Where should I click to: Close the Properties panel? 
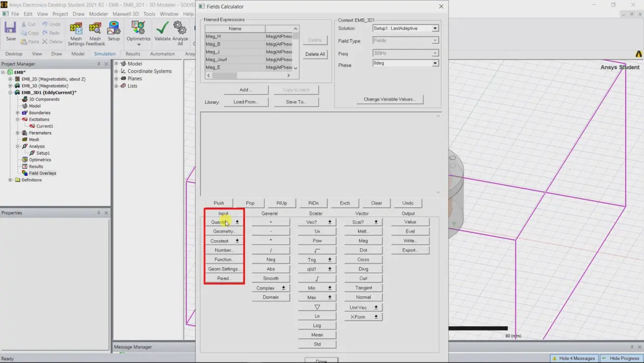106,213
